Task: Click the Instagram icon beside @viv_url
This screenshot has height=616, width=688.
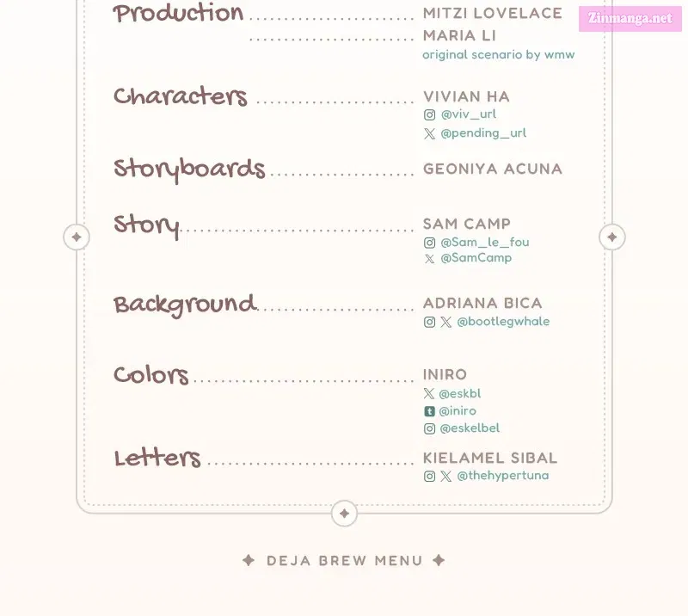Action: point(429,114)
